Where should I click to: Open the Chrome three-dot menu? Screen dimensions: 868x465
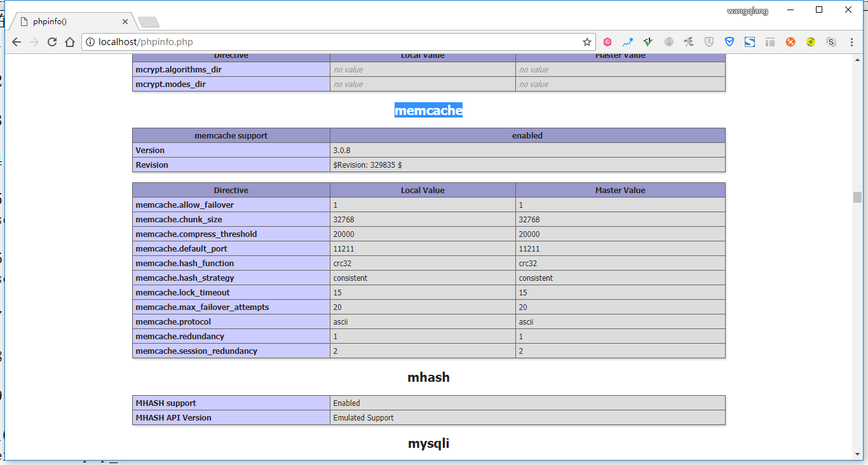point(851,42)
